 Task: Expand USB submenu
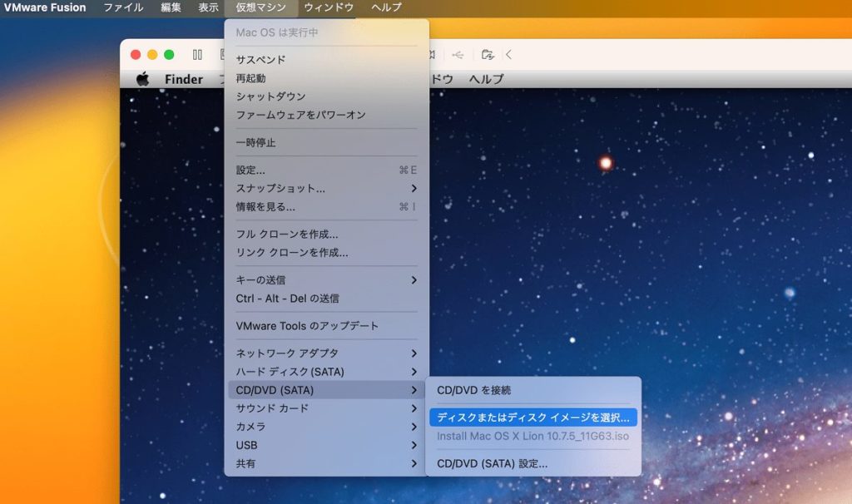pyautogui.click(x=326, y=445)
